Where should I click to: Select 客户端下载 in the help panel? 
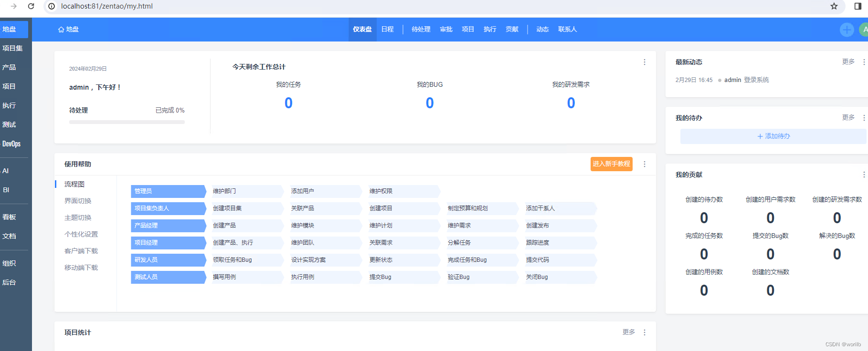tap(81, 251)
